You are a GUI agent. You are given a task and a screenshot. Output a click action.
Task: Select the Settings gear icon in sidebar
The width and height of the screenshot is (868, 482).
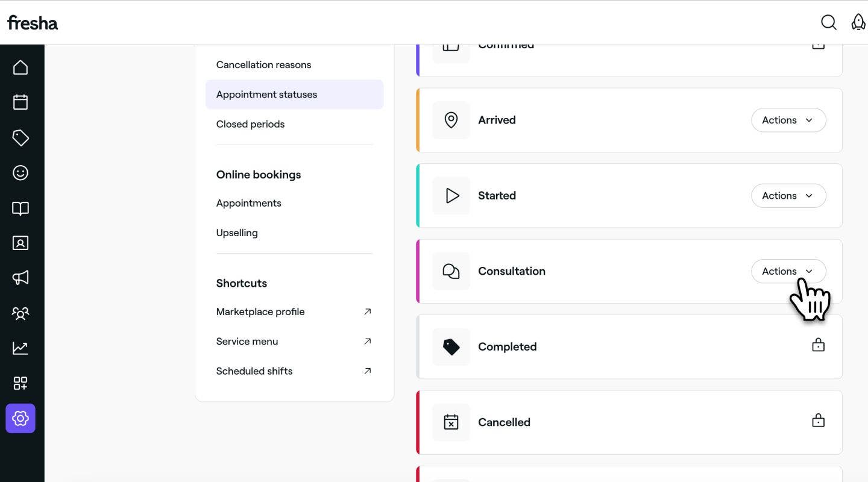20,418
